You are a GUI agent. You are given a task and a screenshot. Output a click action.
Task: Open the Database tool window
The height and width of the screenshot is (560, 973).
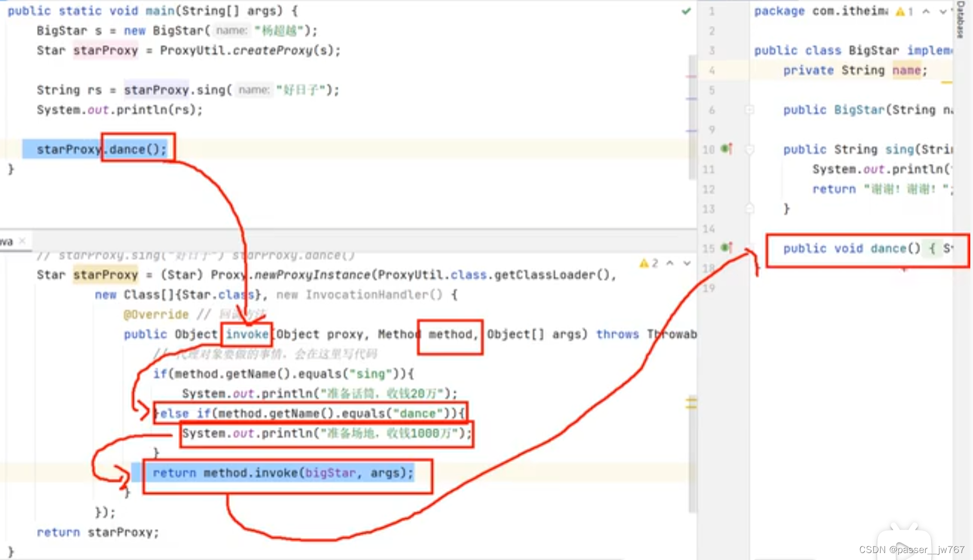(x=961, y=20)
